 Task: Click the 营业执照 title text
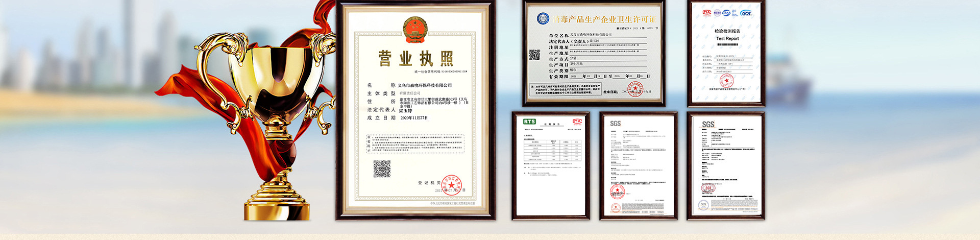point(415,58)
